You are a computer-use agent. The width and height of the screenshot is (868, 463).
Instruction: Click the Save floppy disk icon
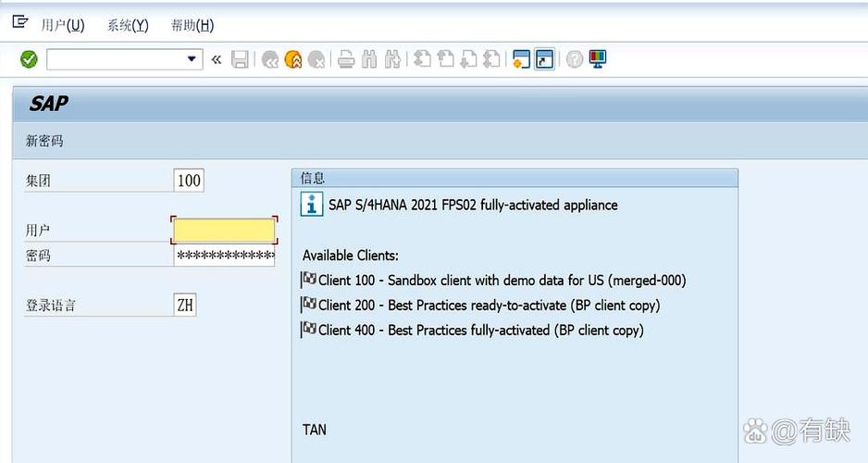[x=240, y=58]
